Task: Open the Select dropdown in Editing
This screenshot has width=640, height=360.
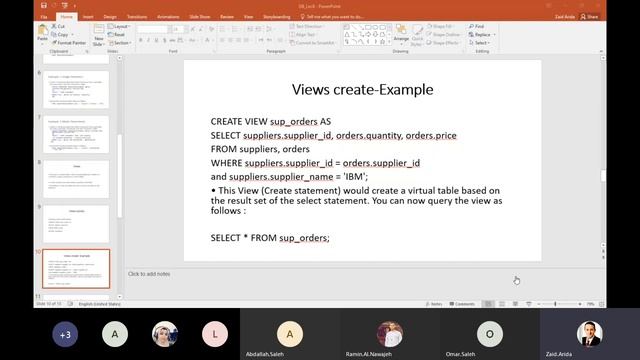Action: click(480, 42)
